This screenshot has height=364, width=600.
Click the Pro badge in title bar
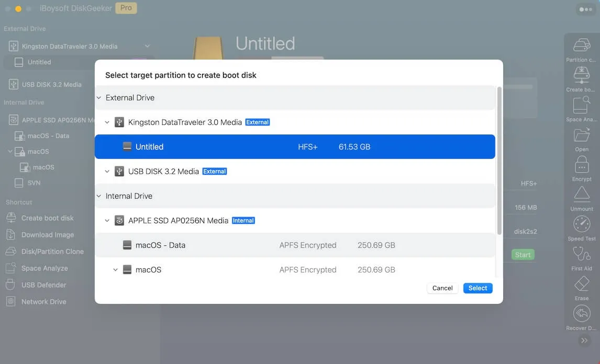(126, 8)
